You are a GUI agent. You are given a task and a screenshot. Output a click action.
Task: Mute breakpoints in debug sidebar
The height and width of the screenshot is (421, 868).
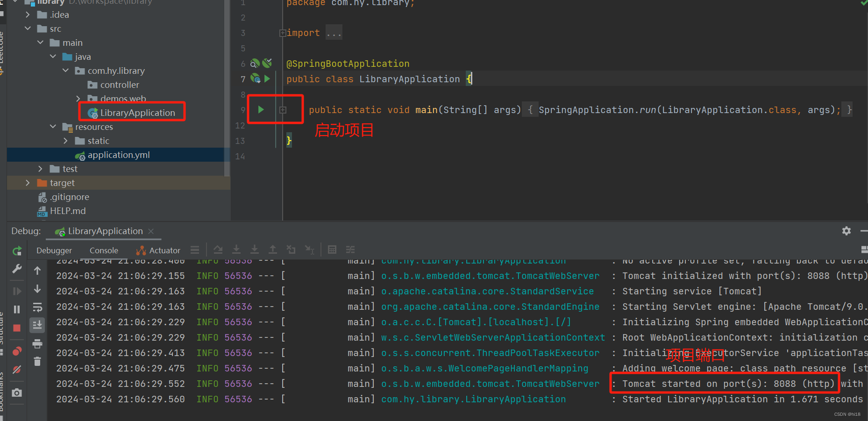[17, 370]
